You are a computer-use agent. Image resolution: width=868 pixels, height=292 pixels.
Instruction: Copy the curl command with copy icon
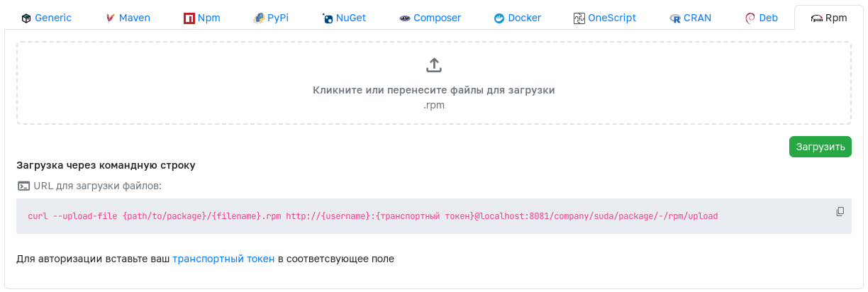pyautogui.click(x=840, y=211)
